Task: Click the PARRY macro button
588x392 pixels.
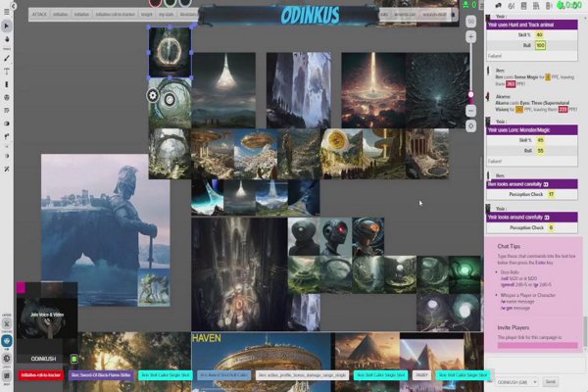Action: 421,375
